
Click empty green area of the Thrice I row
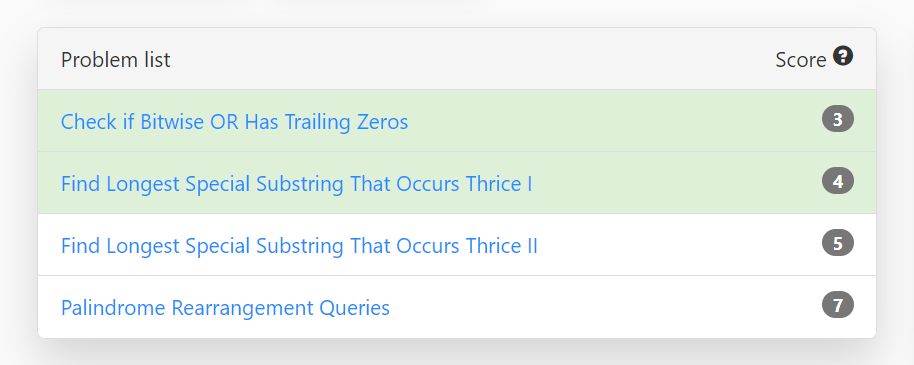coord(676,183)
